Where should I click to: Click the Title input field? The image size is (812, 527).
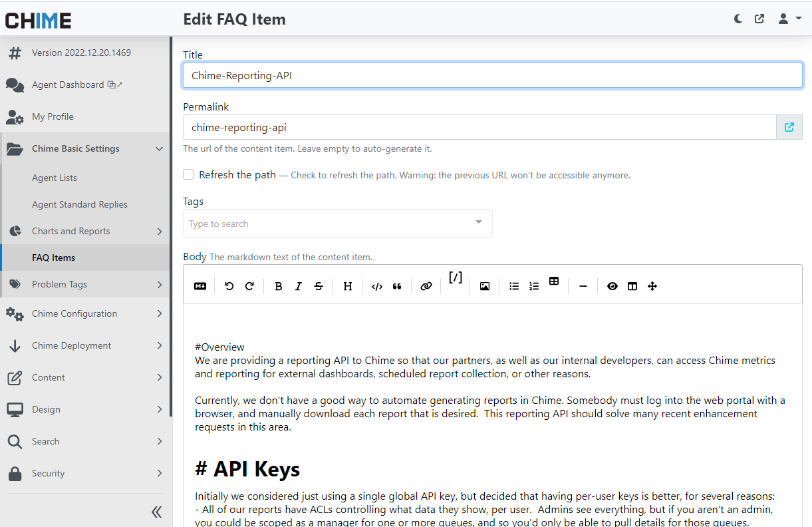pos(492,75)
